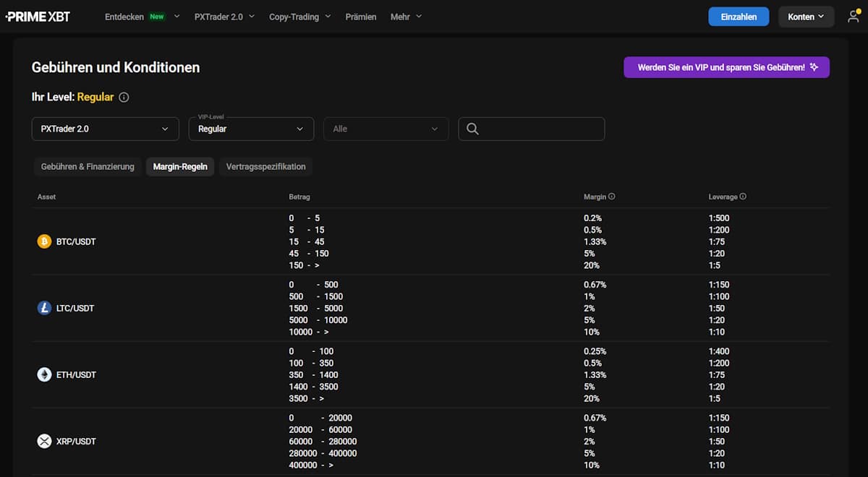Click the Einzahlen button
The height and width of the screenshot is (477, 868).
(739, 17)
